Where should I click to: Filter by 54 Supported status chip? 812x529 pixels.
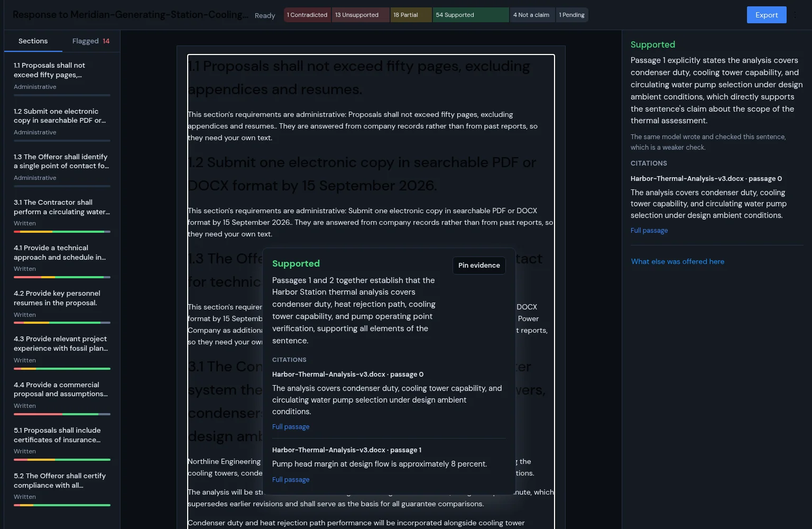[x=470, y=15]
